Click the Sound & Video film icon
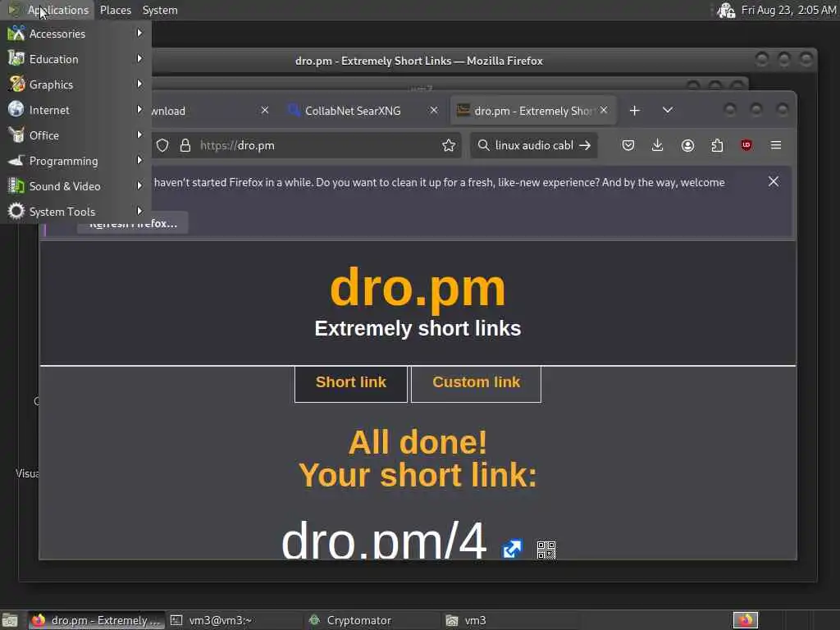The width and height of the screenshot is (840, 630). pos(16,186)
